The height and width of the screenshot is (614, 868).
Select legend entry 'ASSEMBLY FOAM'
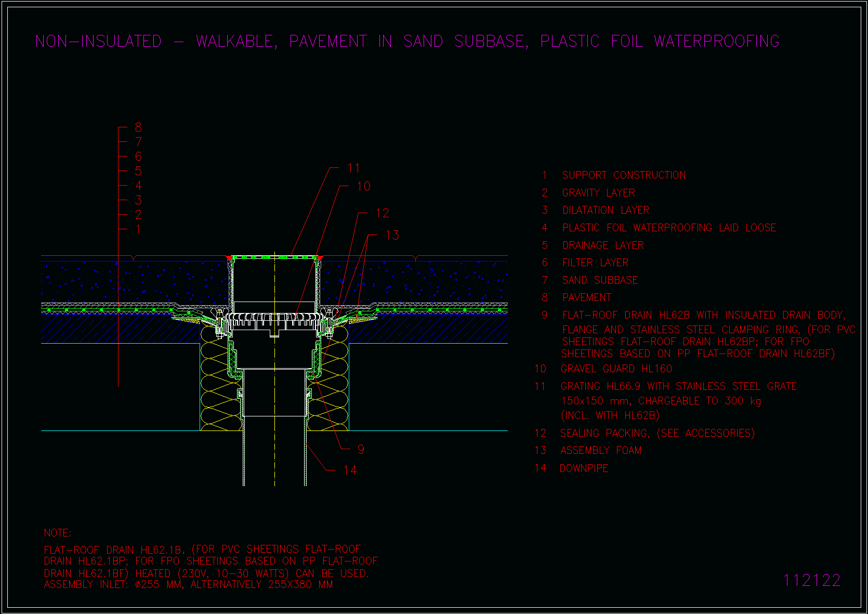(601, 450)
